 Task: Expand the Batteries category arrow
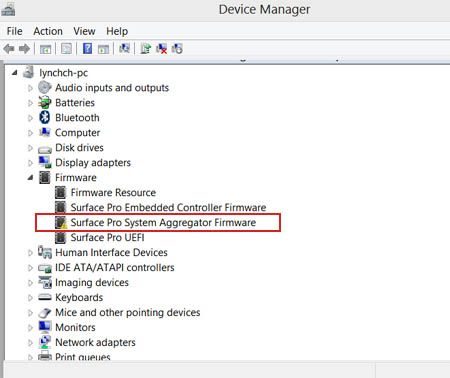point(30,103)
